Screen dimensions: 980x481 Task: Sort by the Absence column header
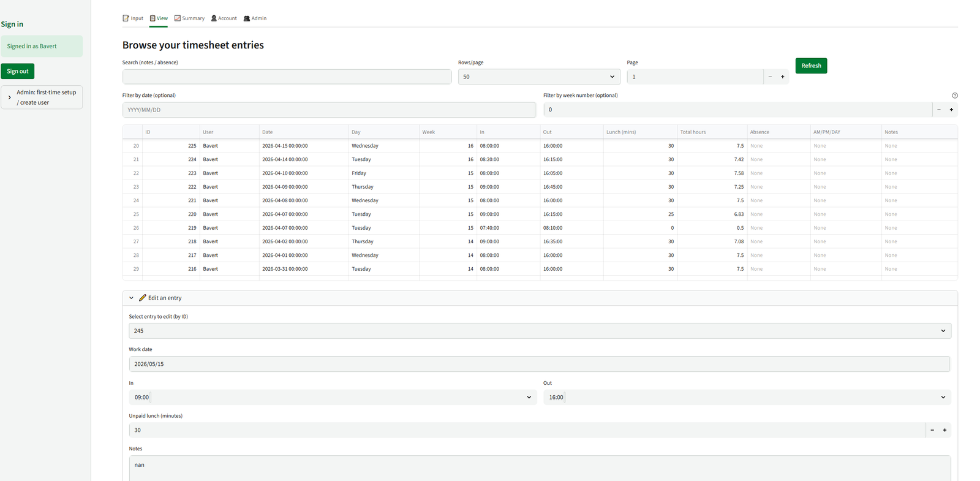778,132
